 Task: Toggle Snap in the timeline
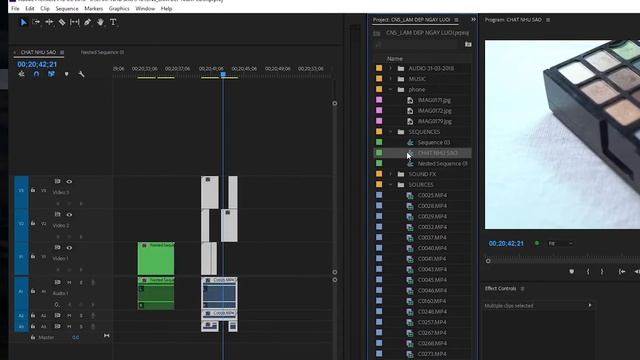[36, 74]
